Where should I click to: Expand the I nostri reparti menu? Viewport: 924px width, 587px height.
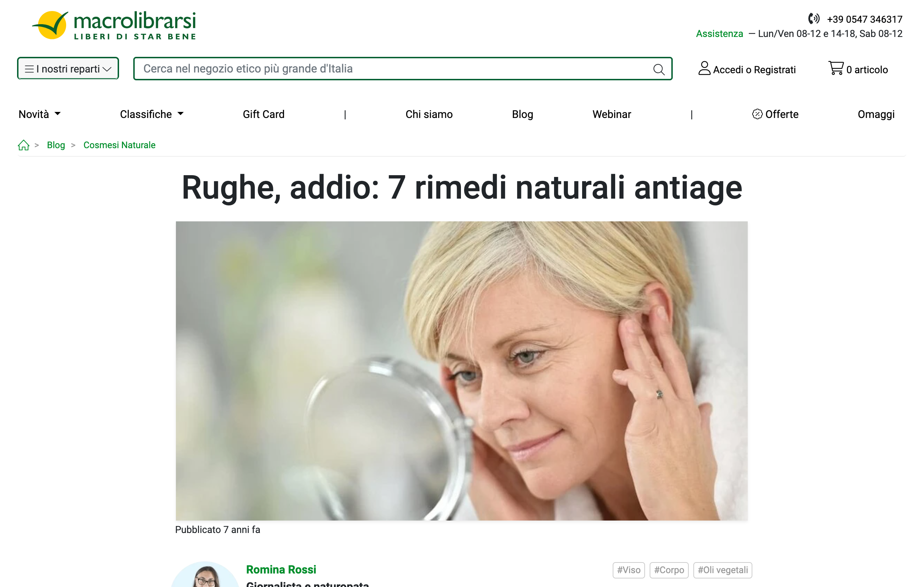(68, 69)
